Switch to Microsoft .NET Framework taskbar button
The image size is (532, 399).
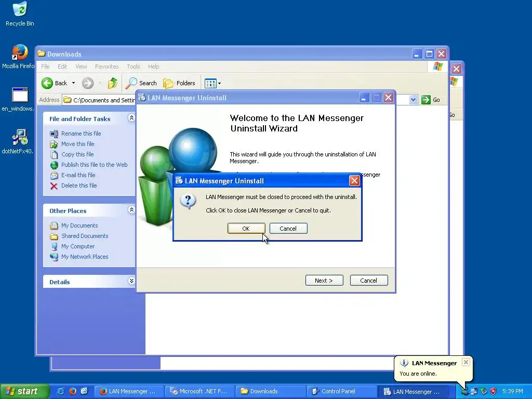tap(200, 392)
